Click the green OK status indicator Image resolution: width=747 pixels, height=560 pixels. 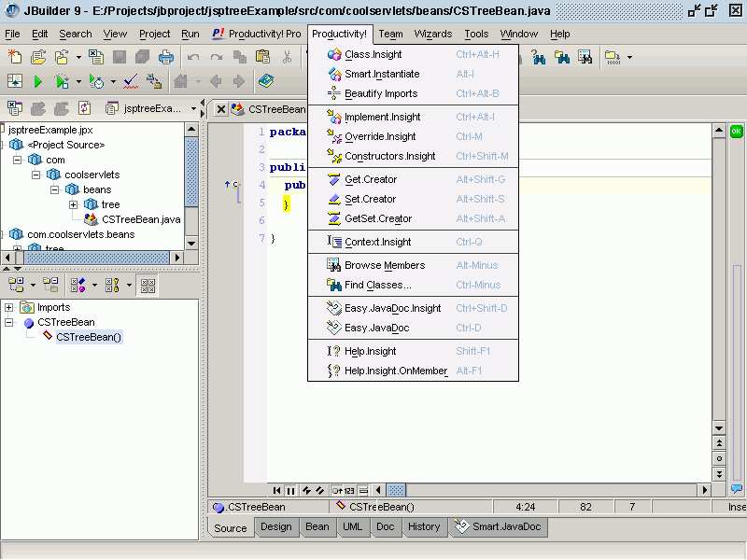[737, 132]
